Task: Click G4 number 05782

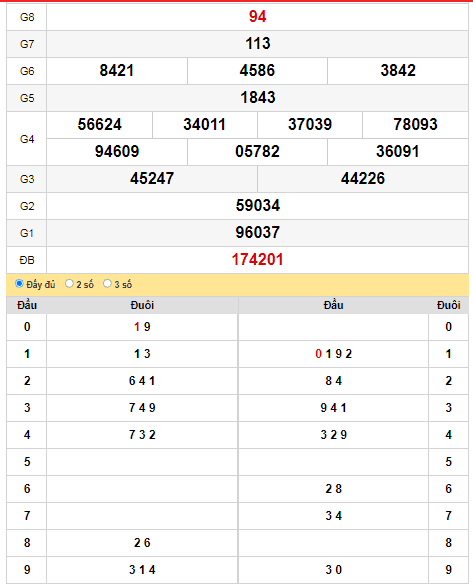Action: pos(257,152)
